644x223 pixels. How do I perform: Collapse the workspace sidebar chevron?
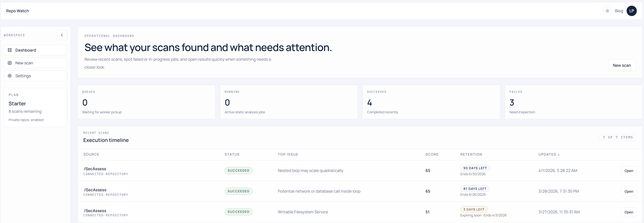pyautogui.click(x=62, y=35)
